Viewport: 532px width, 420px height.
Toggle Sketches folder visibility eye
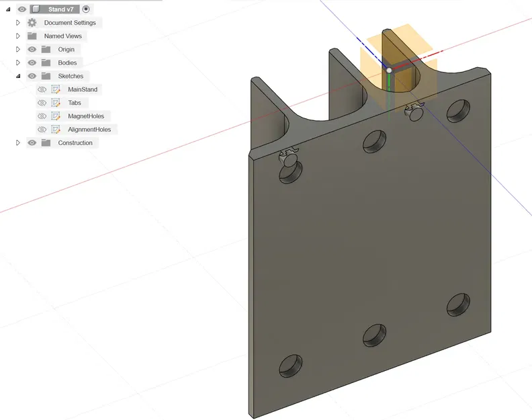coord(32,76)
